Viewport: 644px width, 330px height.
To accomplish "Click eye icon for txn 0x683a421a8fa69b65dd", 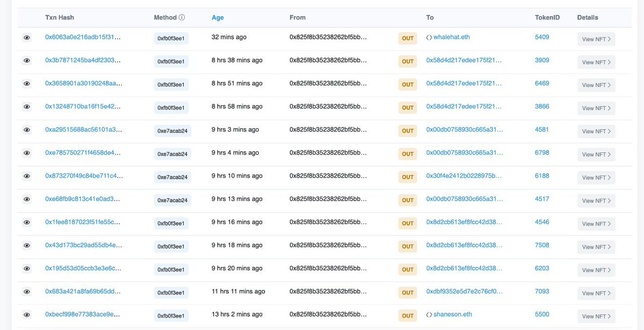I will (27, 291).
